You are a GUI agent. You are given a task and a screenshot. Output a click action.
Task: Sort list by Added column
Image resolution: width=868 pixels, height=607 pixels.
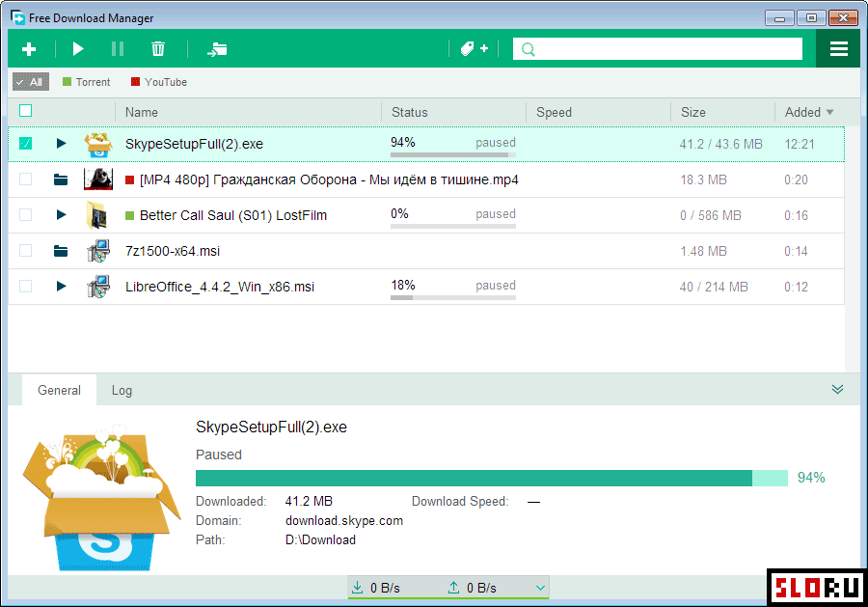click(802, 113)
